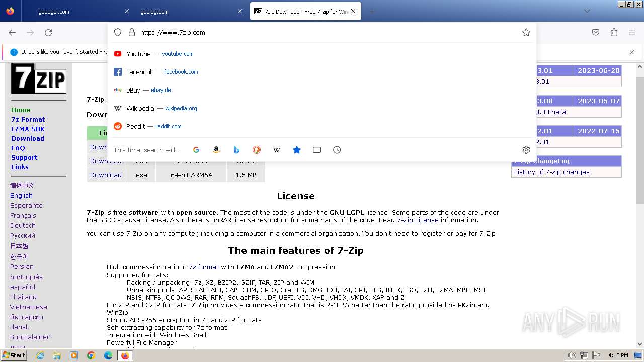Switch language to Esperanto

(x=26, y=205)
